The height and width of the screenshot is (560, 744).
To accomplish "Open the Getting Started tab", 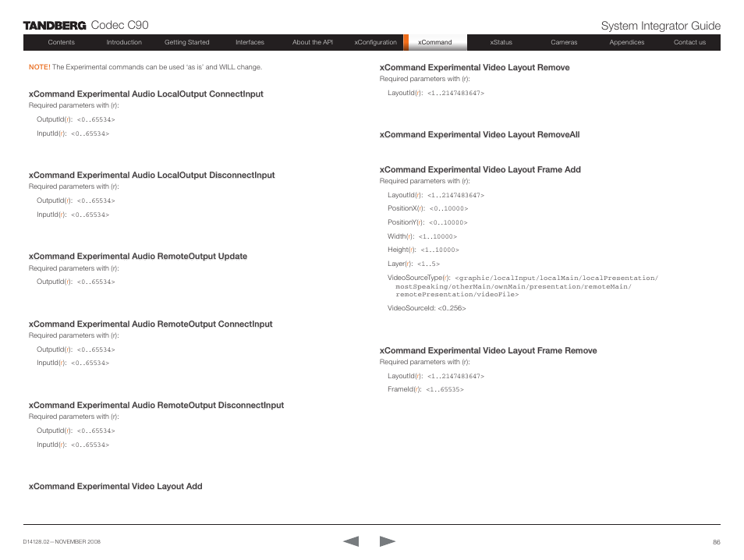I will click(x=187, y=43).
